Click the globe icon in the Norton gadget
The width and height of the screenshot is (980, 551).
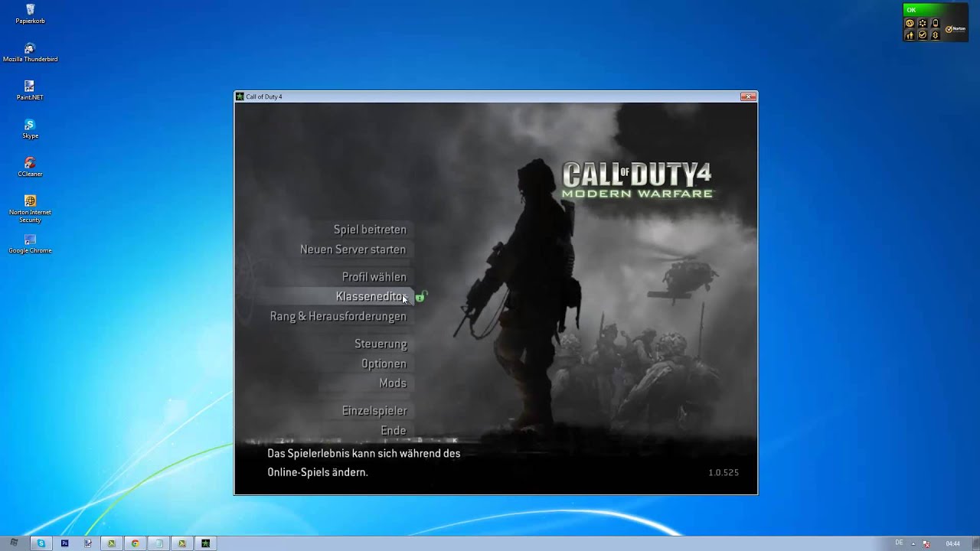[x=910, y=23]
